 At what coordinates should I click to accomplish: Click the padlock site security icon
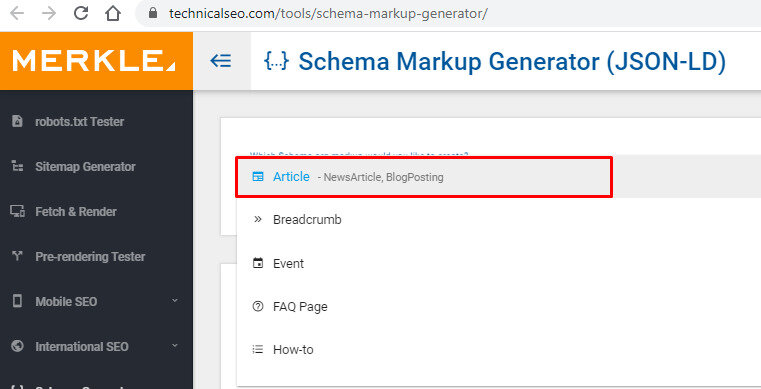(x=153, y=13)
